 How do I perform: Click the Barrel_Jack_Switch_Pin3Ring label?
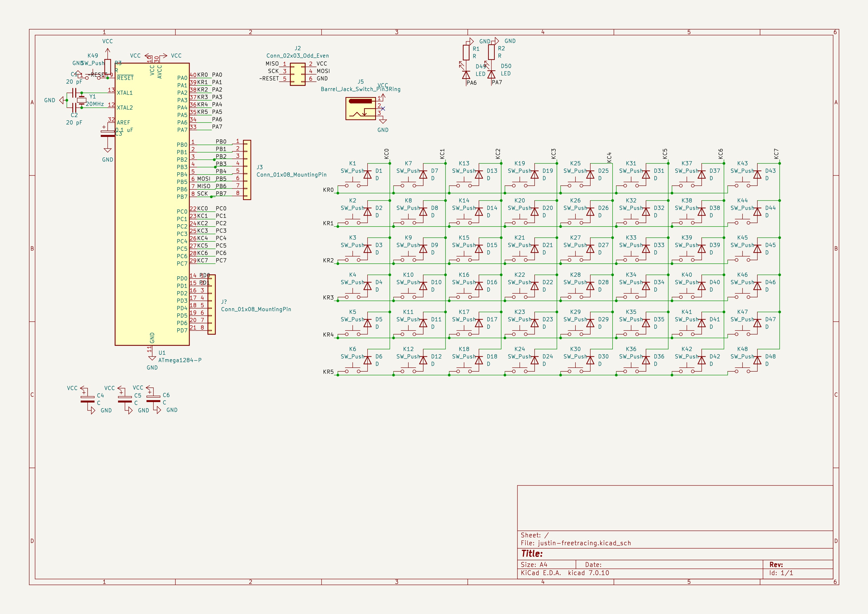(x=361, y=89)
